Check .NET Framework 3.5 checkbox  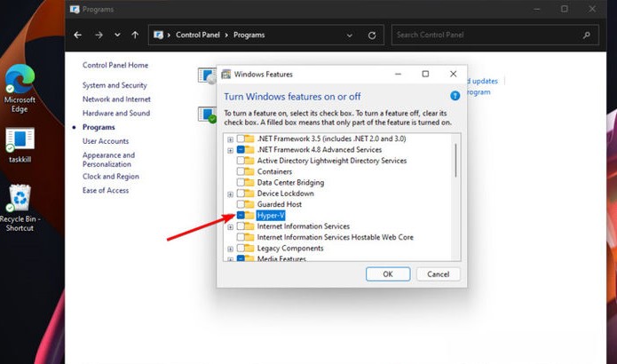point(241,138)
